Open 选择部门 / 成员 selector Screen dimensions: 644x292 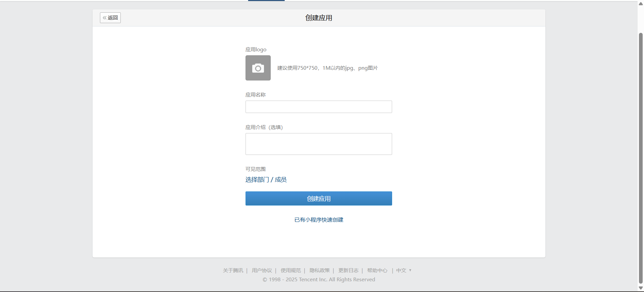pos(266,180)
